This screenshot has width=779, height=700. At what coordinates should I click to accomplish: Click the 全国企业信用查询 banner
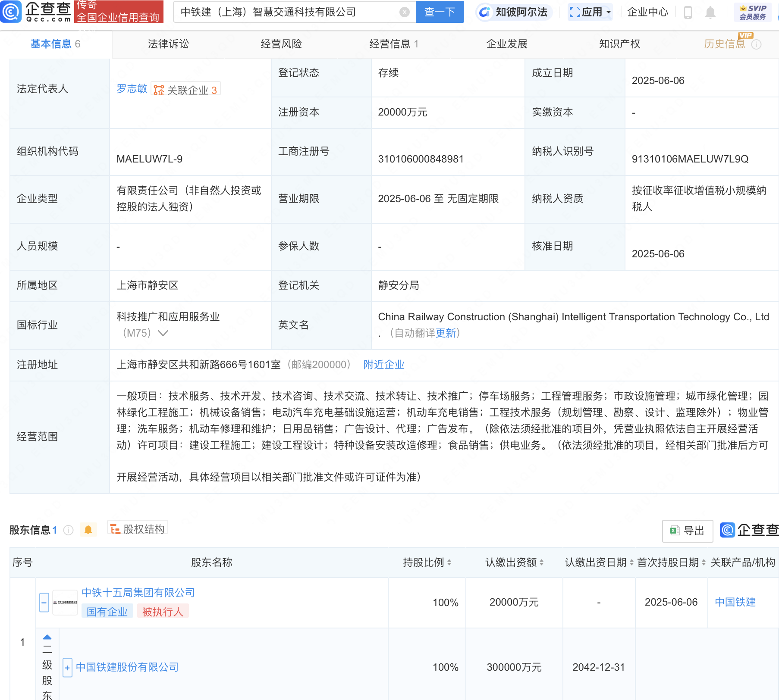click(x=119, y=12)
